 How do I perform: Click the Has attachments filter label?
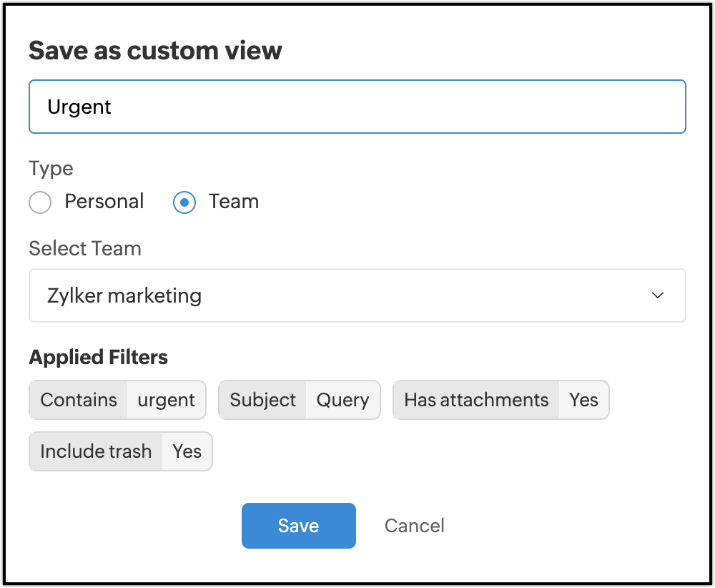click(476, 400)
